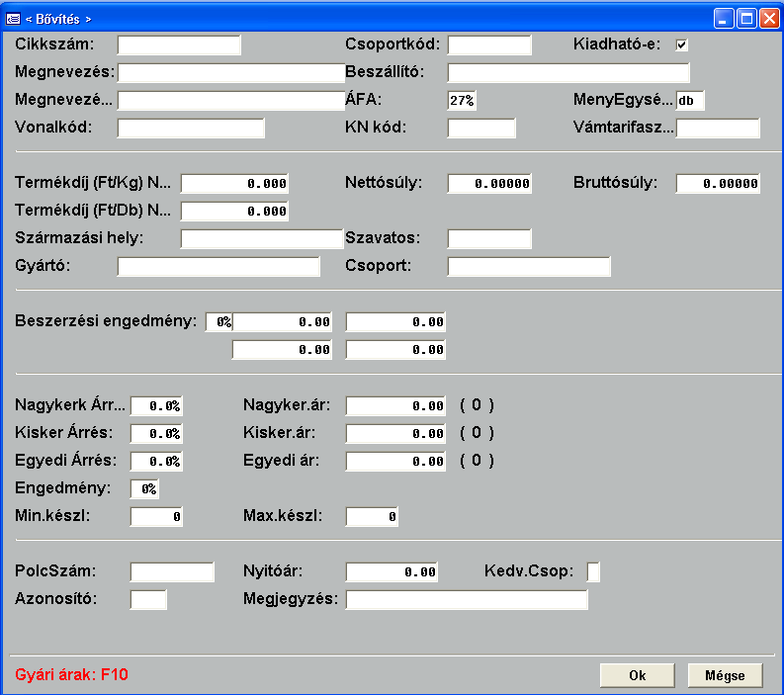Confirm the form with the Ok button
Image resolution: width=784 pixels, height=695 pixels.
[638, 675]
